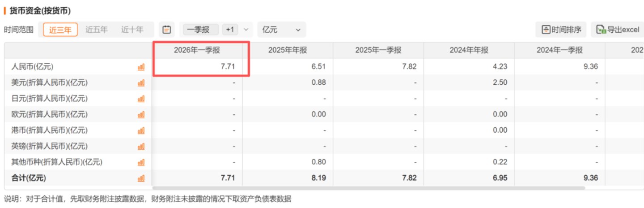Click the 合计(亿元) row label
This screenshot has width=644, height=208.
(x=29, y=178)
